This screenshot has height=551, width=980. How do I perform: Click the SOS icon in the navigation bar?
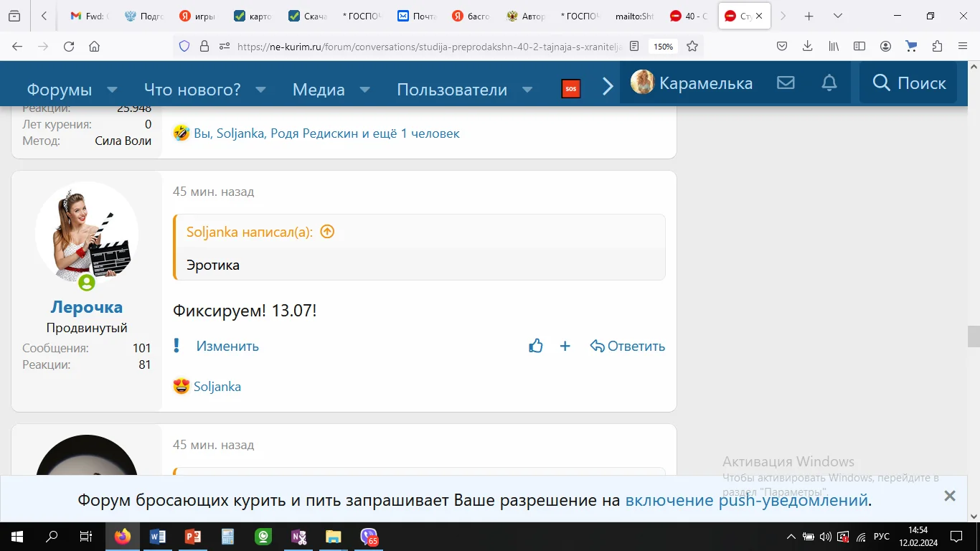(x=571, y=88)
